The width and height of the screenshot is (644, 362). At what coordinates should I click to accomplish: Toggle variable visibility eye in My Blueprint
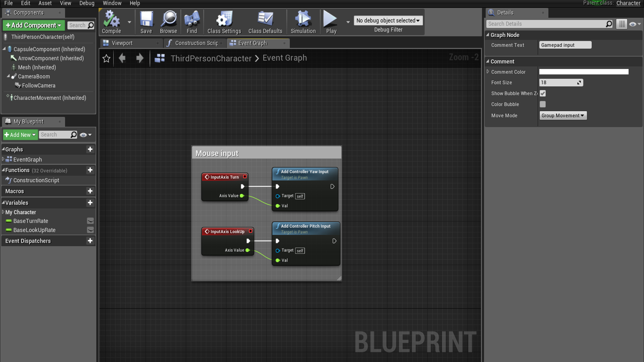tap(83, 135)
